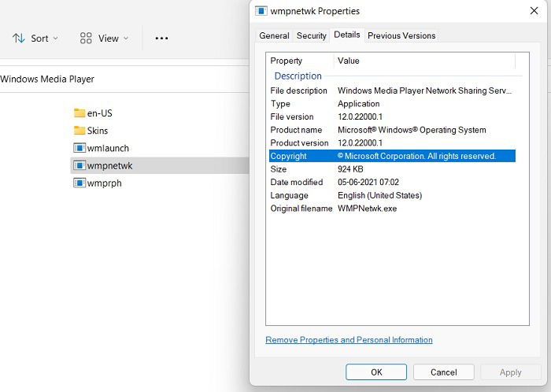The width and height of the screenshot is (551, 392).
Task: Click the OK button
Action: [x=376, y=372]
